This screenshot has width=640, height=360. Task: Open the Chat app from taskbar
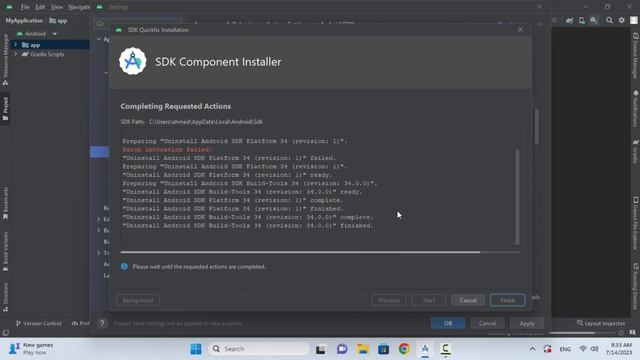click(x=342, y=349)
